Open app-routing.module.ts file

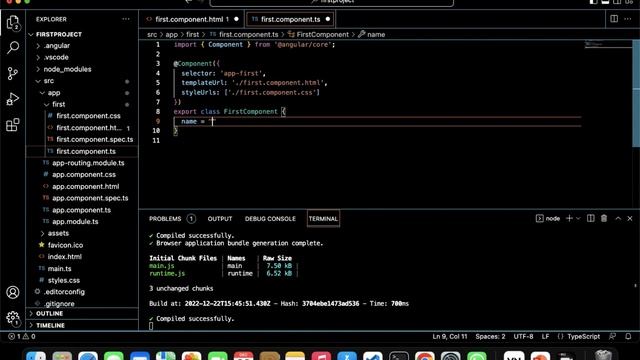coord(88,163)
